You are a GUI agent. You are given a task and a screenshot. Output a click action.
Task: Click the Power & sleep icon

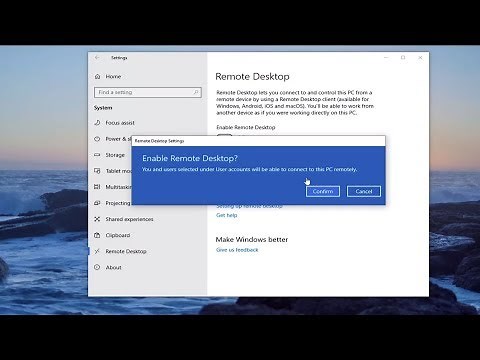[x=97, y=139]
